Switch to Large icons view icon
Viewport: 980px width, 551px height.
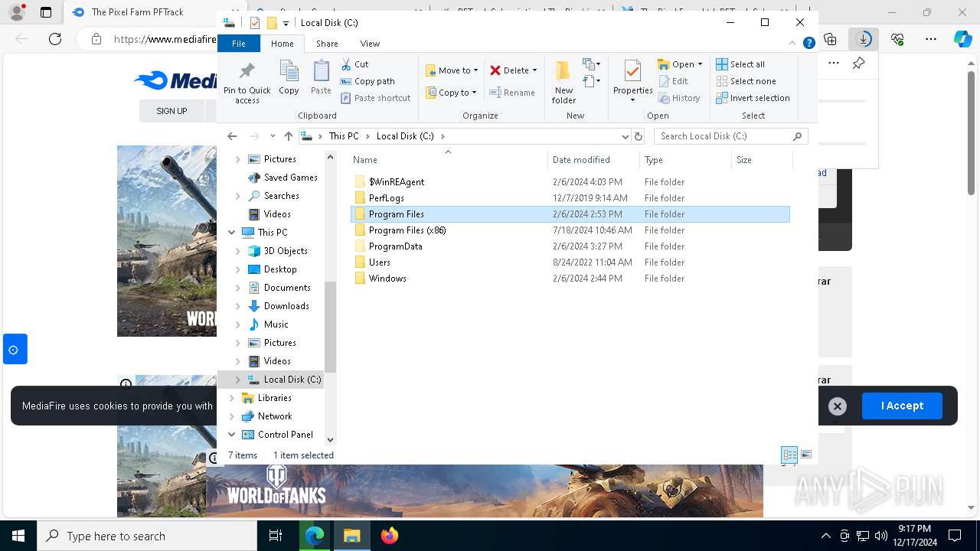point(805,455)
